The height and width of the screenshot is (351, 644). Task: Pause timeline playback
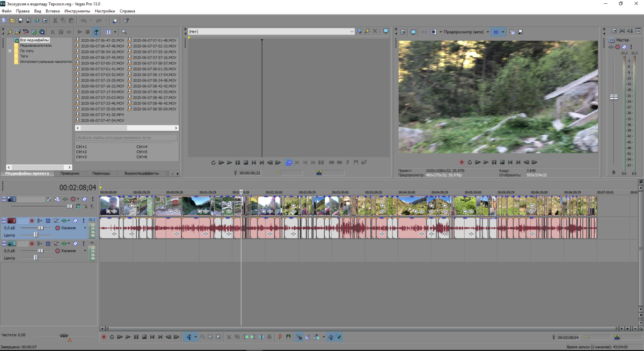coord(136,337)
